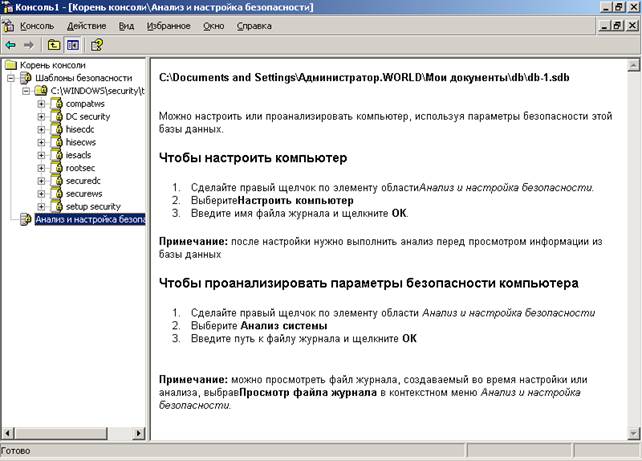The width and height of the screenshot is (642, 461).
Task: Select the compatws label
Action: [85, 104]
